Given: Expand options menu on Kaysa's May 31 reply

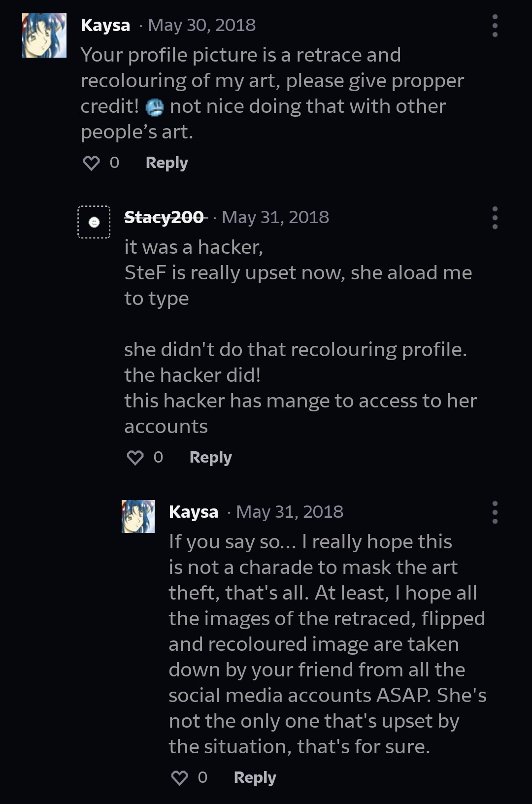Looking at the screenshot, I should coord(495,512).
